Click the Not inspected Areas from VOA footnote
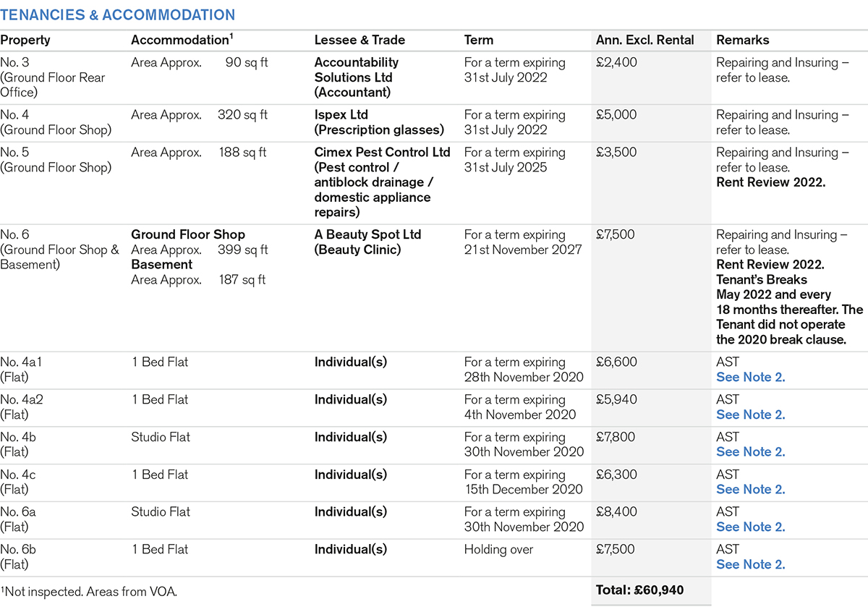 [89, 592]
